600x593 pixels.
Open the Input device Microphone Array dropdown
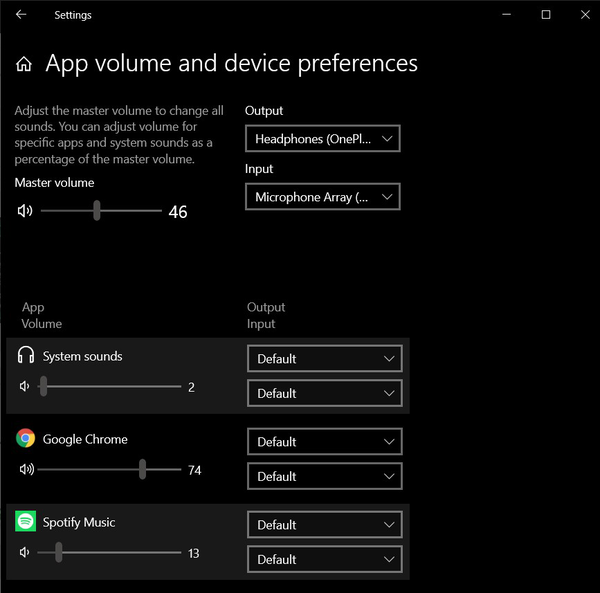point(323,197)
